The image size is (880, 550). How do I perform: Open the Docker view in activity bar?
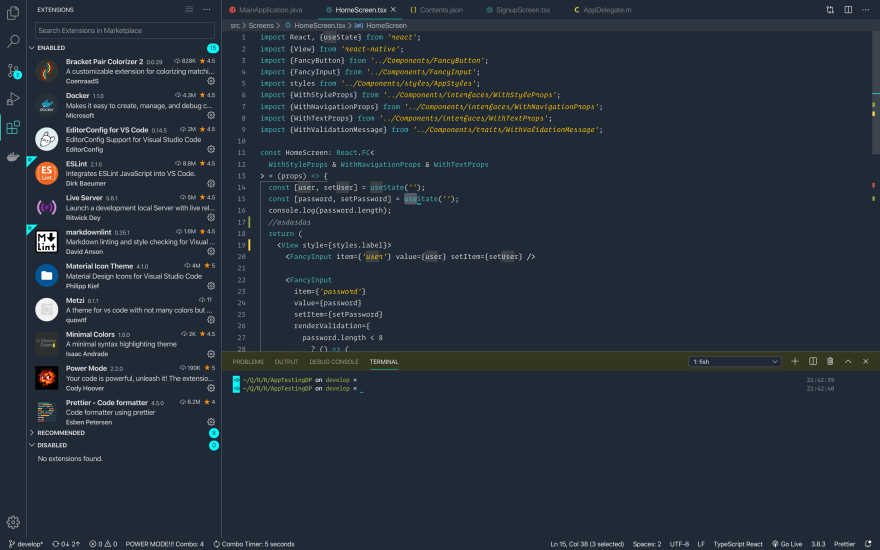[x=13, y=157]
